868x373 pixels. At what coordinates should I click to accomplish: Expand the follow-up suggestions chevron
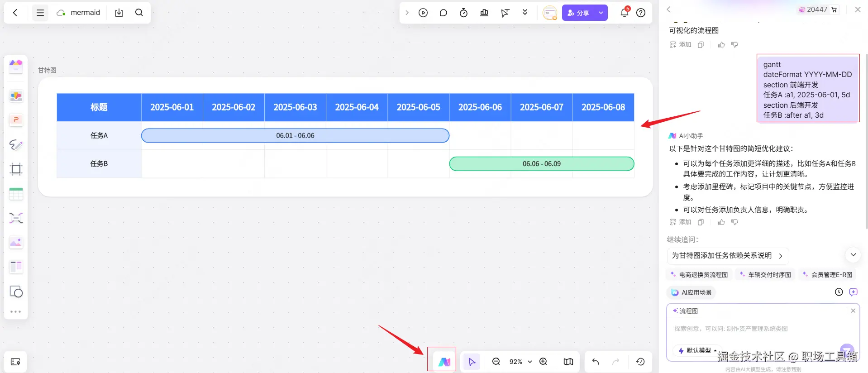point(853,255)
